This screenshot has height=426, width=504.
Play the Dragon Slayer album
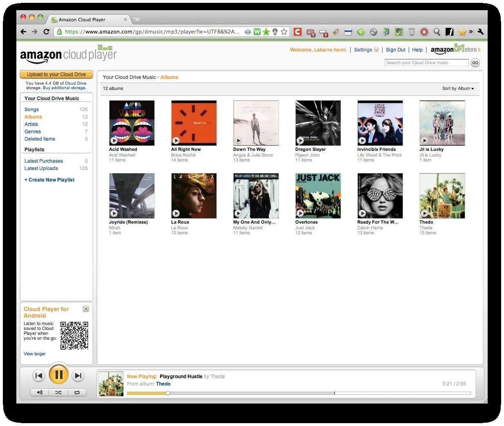[x=300, y=141]
